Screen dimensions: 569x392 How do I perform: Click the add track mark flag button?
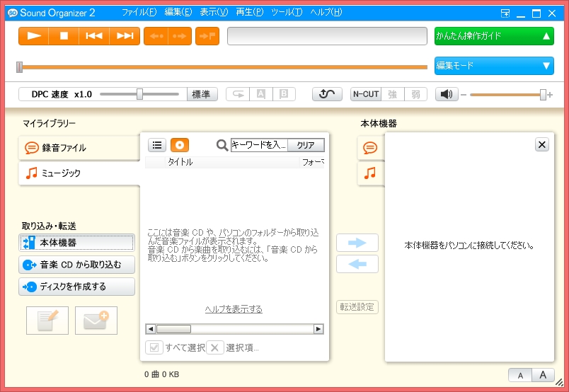[207, 36]
